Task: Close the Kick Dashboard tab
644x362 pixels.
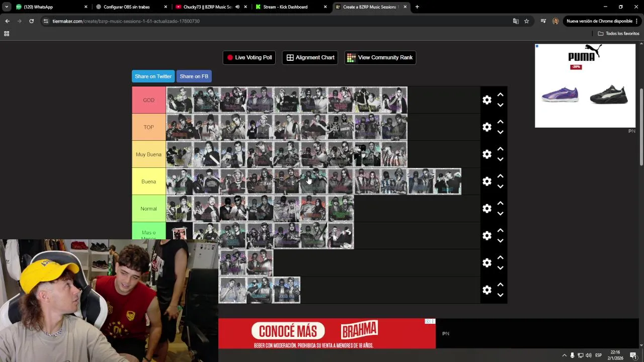Action: 325,7
